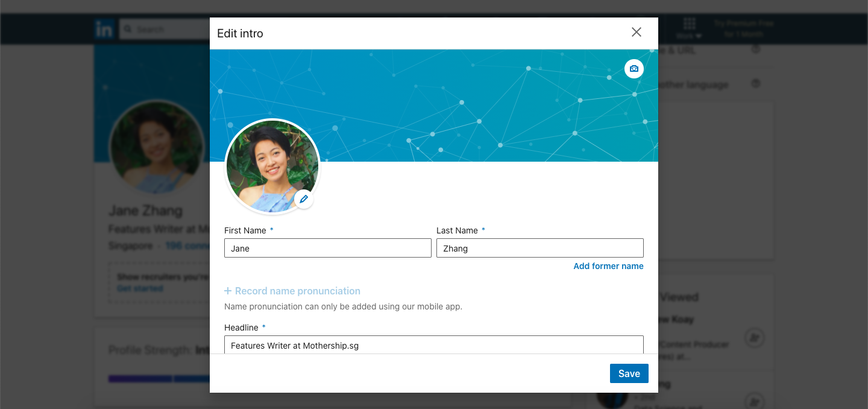Click the '& URL' link in the right sidebar
The image size is (868, 409).
678,50
